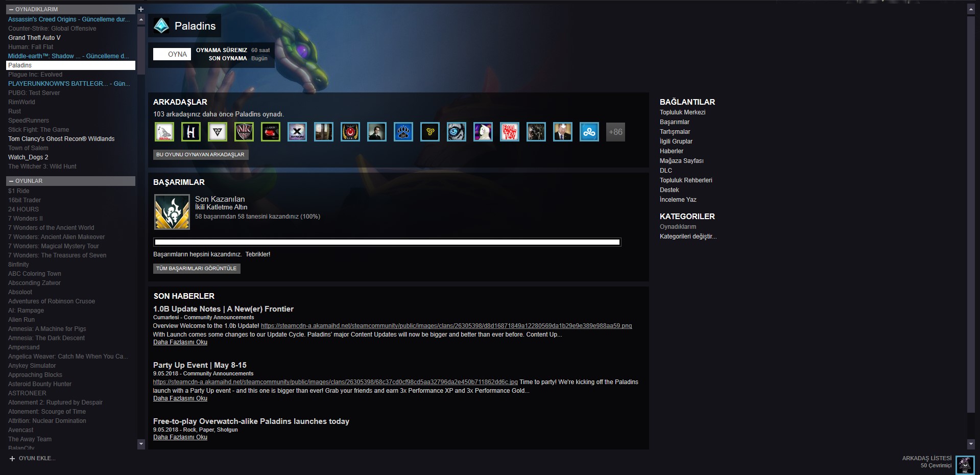The height and width of the screenshot is (475, 980).
Task: Select Counter-Strike: Global Offensive in library
Action: (x=70, y=29)
